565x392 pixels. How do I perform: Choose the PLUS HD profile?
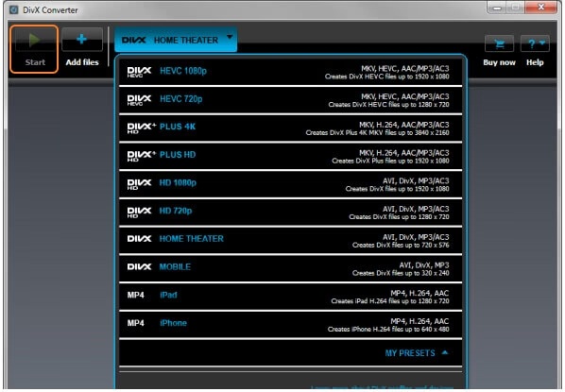tap(290, 156)
